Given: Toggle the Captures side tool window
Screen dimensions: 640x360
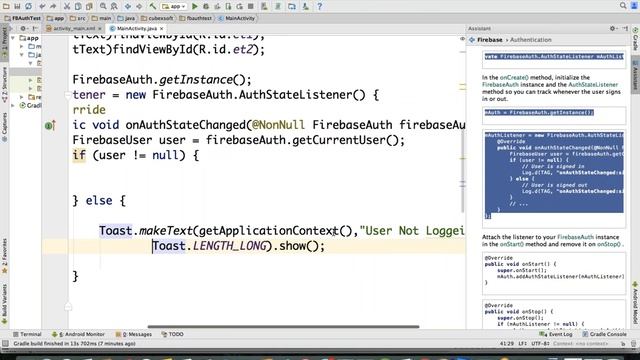Looking at the screenshot, I should click(x=4, y=127).
